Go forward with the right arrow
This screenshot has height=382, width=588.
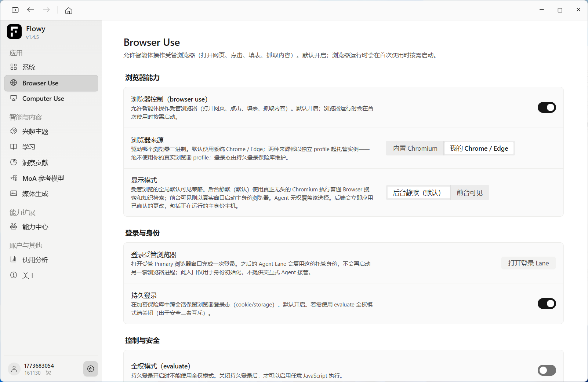(x=46, y=10)
